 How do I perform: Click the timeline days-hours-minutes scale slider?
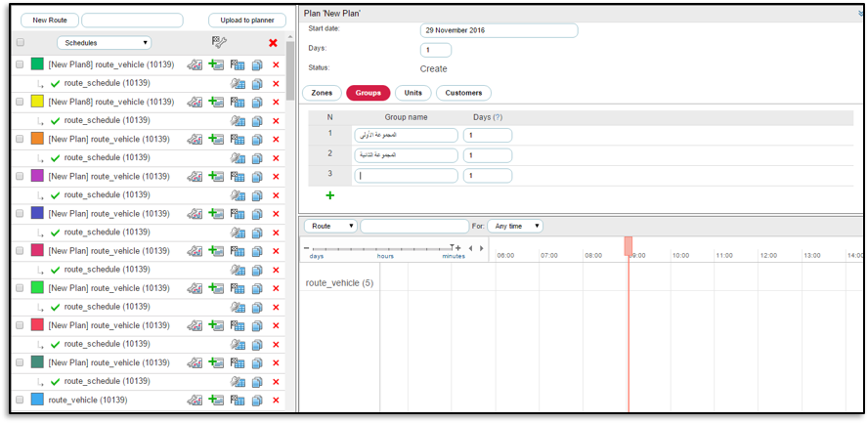[382, 249]
